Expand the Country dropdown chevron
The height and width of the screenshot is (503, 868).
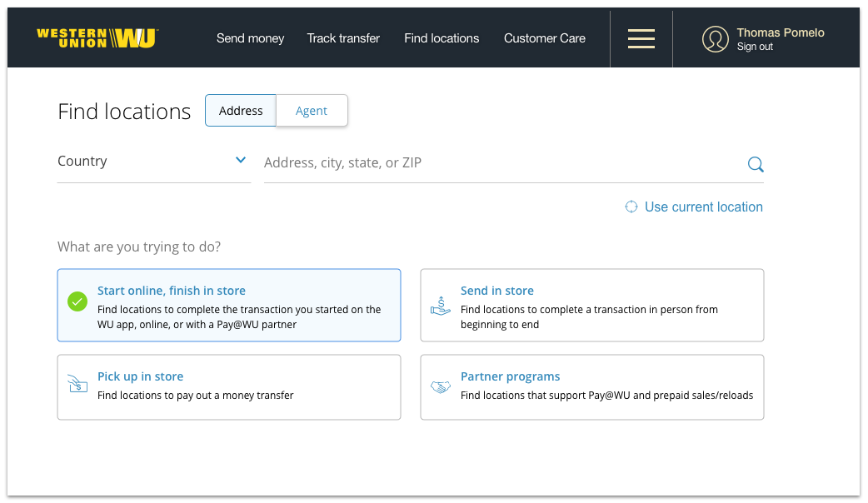pyautogui.click(x=240, y=160)
